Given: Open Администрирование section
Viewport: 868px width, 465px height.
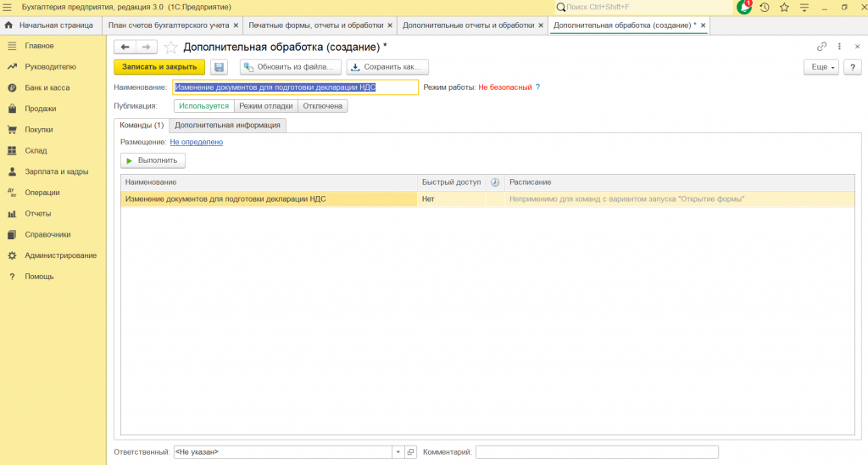Looking at the screenshot, I should coord(60,255).
